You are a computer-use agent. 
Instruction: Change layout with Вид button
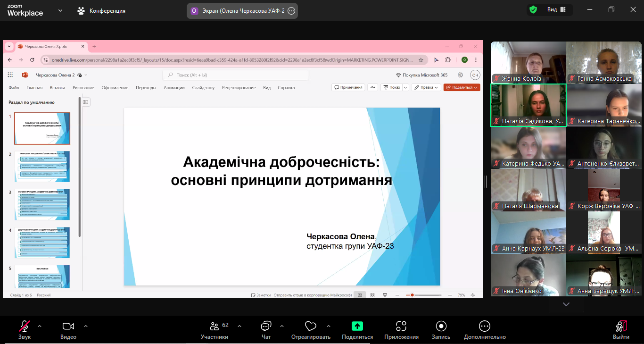(x=557, y=9)
